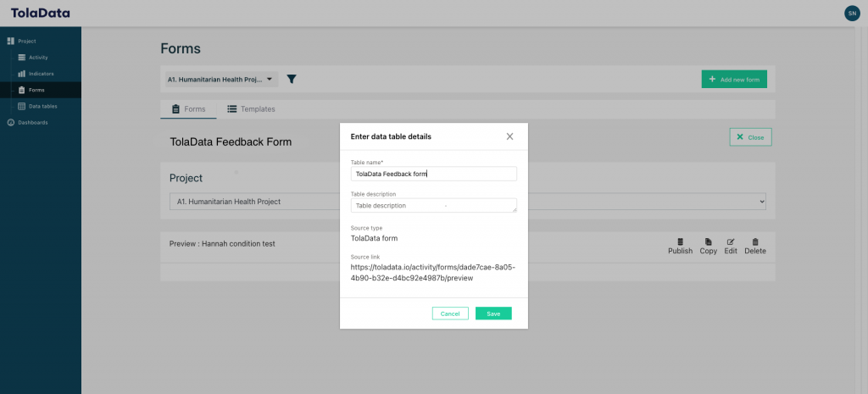
Task: Copy the Hannah condition test form
Action: [x=709, y=247]
